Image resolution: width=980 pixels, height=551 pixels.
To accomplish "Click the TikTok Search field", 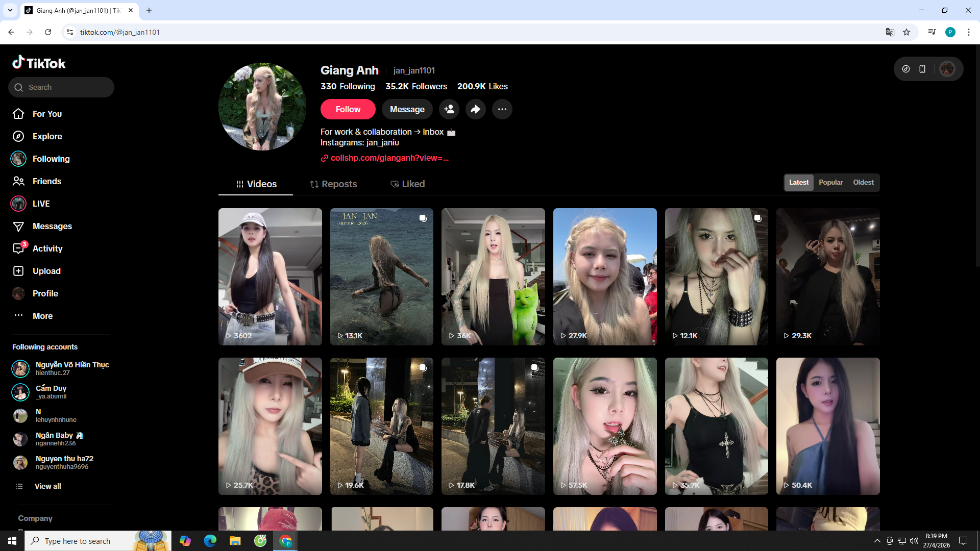I will click(61, 87).
